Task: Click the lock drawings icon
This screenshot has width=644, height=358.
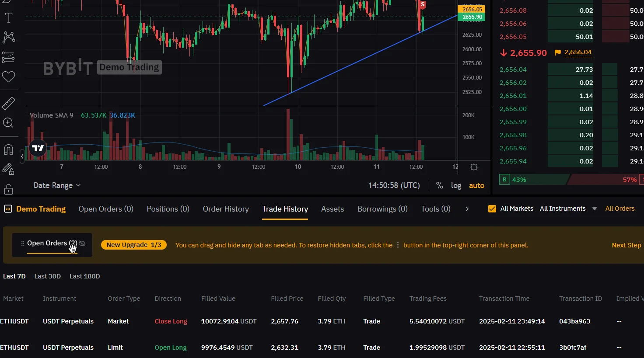Action: coord(8,189)
